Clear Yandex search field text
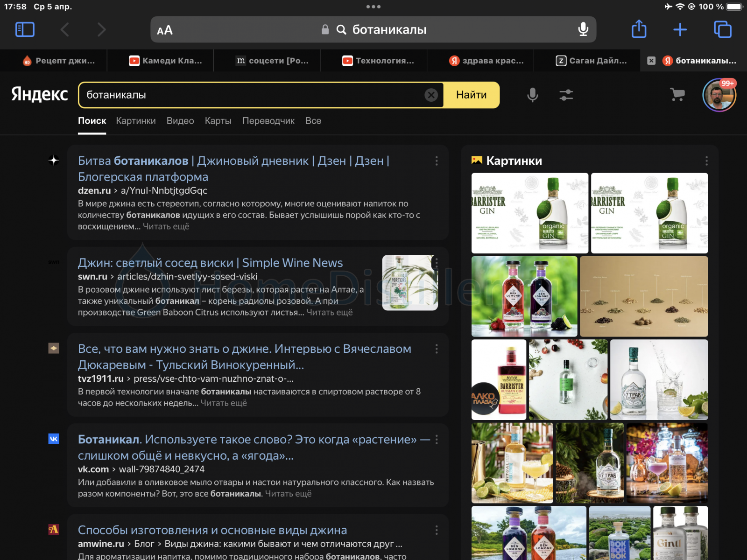The width and height of the screenshot is (747, 560). click(x=431, y=95)
